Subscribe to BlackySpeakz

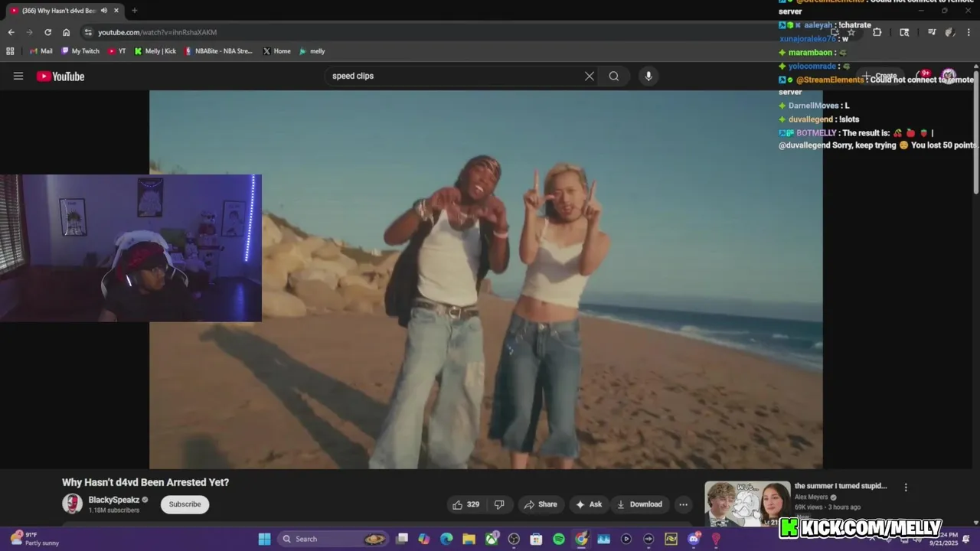click(185, 504)
